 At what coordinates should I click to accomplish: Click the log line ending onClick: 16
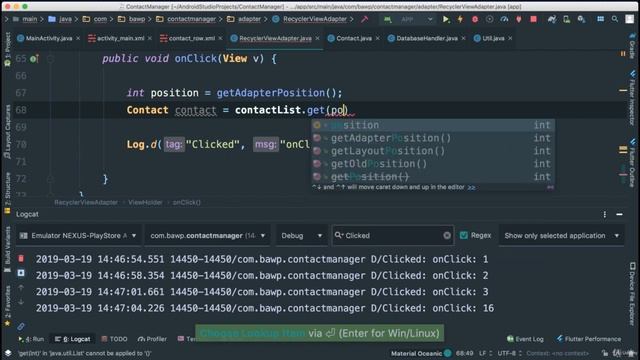pyautogui.click(x=264, y=308)
